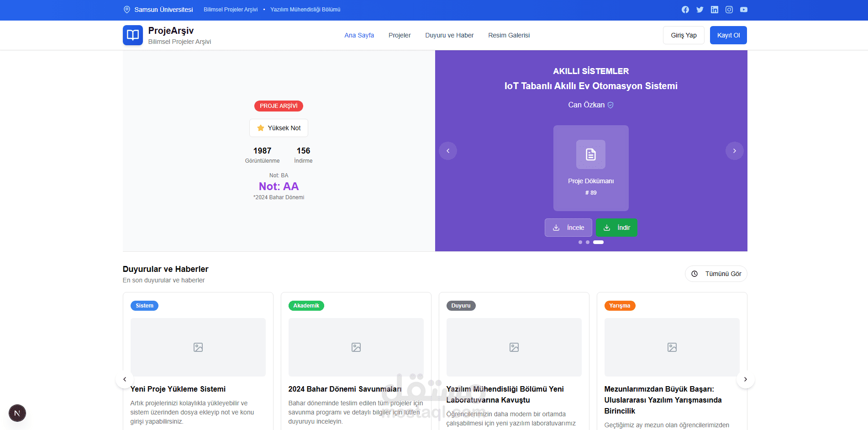The height and width of the screenshot is (430, 868).
Task: Open the LinkedIn icon in top bar
Action: [x=715, y=10]
